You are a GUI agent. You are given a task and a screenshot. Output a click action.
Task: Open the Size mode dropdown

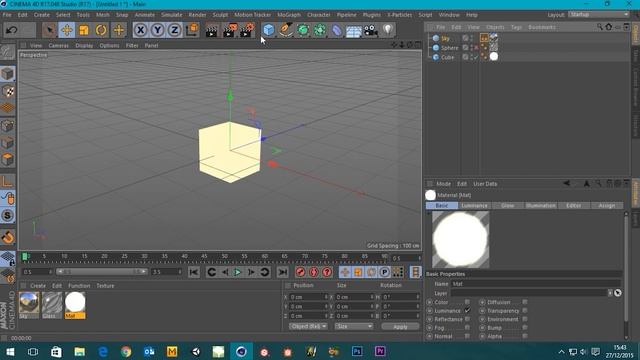(x=354, y=327)
